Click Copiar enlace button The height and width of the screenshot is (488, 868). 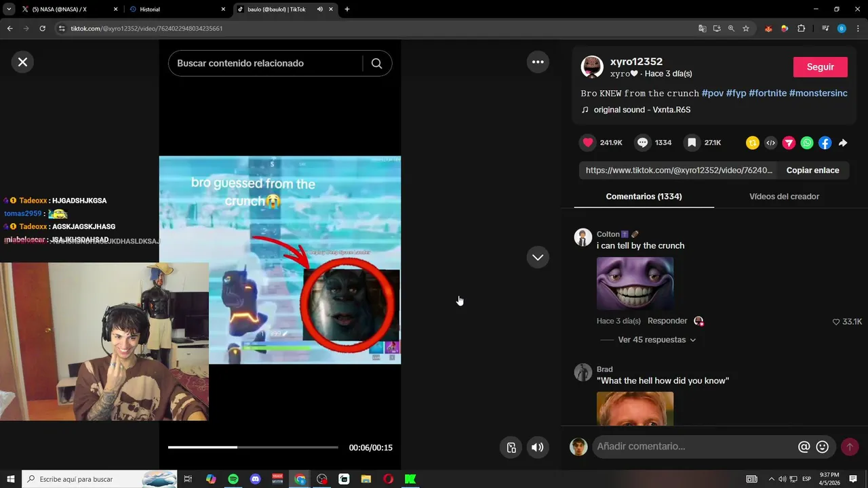[812, 170]
